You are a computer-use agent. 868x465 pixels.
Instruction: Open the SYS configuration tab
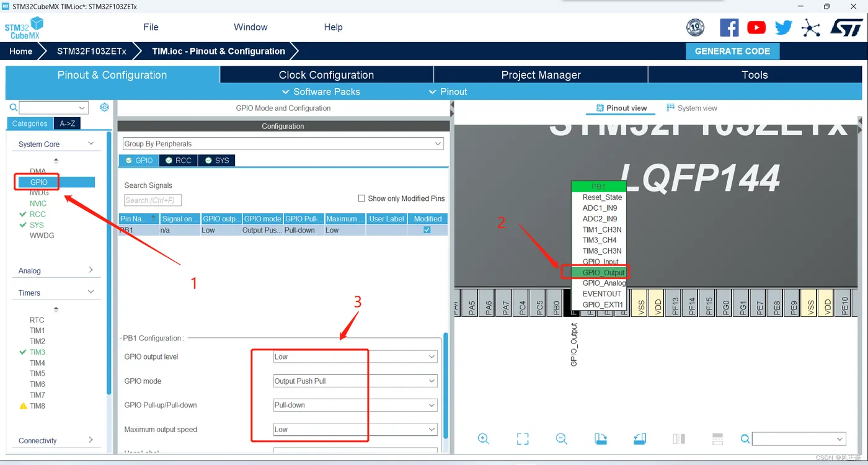tap(216, 160)
